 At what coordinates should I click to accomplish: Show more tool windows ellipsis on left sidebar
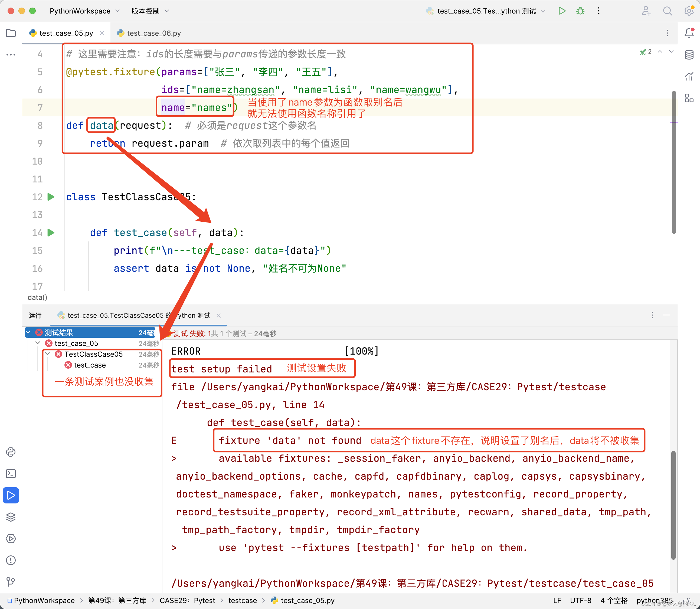(x=11, y=54)
